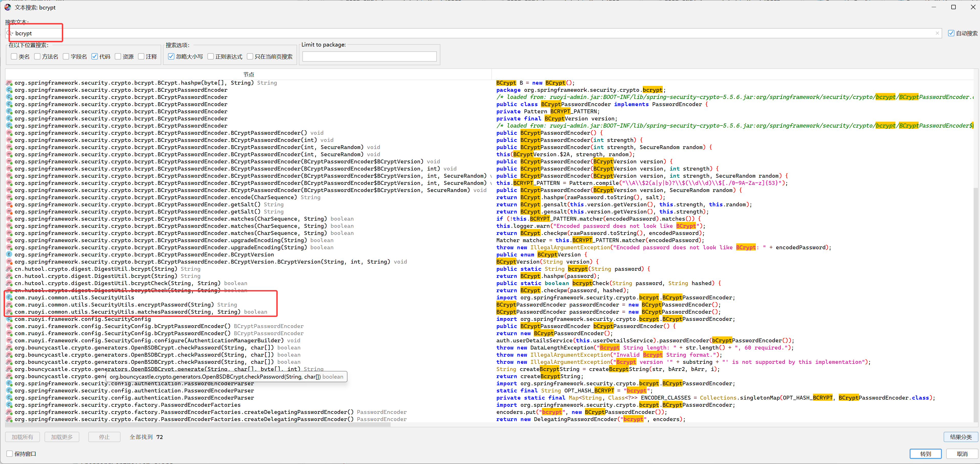Select method icon of SecurityConfig.configure(AuthenticationManagerBuilder) row
The width and height of the screenshot is (980, 464).
click(x=9, y=341)
